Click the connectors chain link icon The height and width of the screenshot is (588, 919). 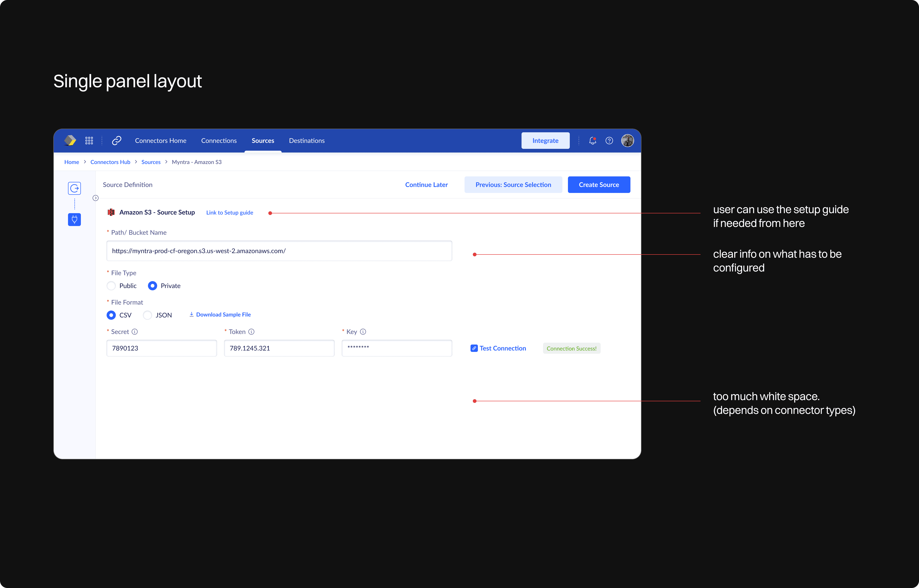tap(116, 141)
